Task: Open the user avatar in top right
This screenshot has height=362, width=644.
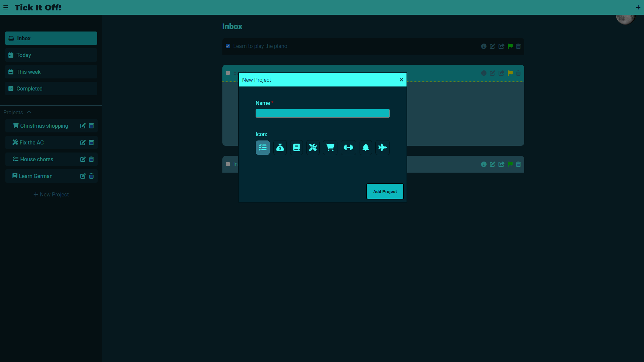Action: point(625,19)
